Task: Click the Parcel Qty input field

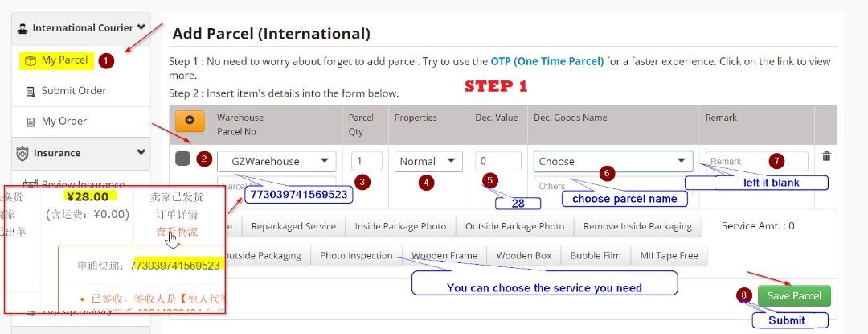Action: click(366, 161)
